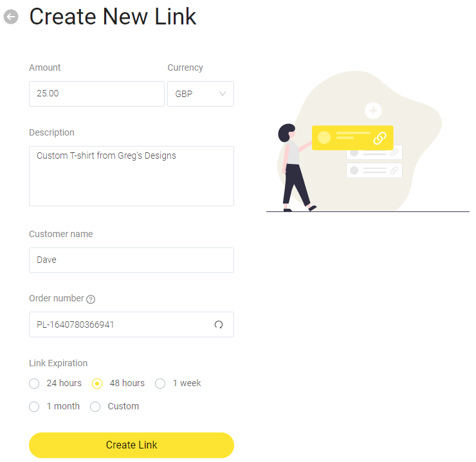Choose 1 week link expiration
Viewport: 476px width, 462px height.
click(x=160, y=384)
